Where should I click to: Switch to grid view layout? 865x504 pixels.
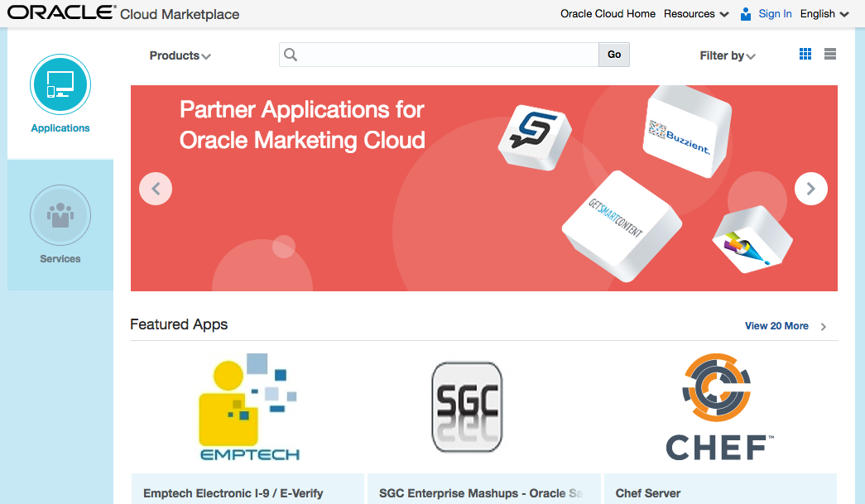(805, 55)
